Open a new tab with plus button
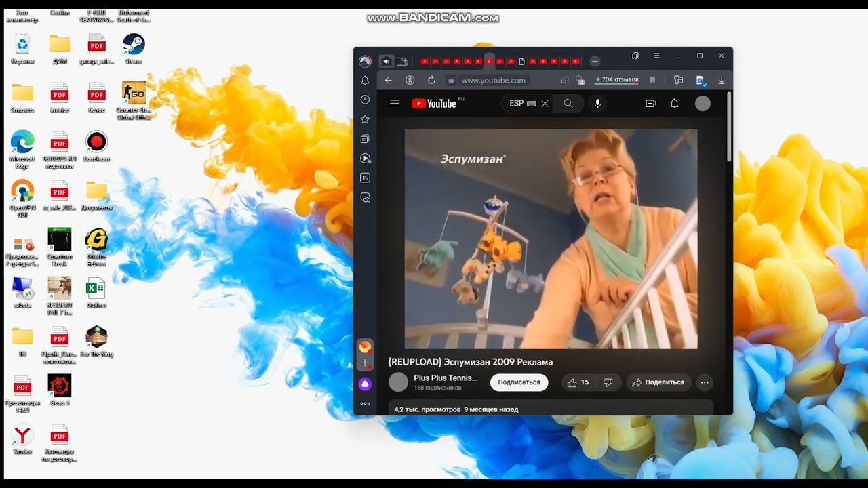868x488 pixels. click(x=595, y=61)
